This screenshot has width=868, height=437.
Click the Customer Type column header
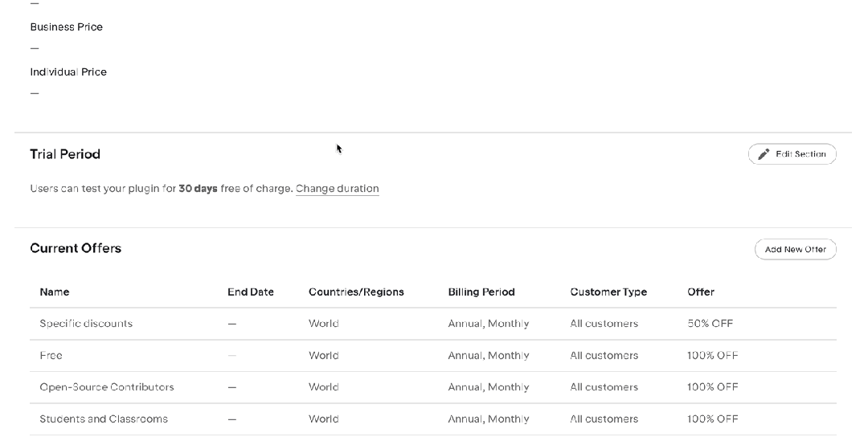pos(608,292)
